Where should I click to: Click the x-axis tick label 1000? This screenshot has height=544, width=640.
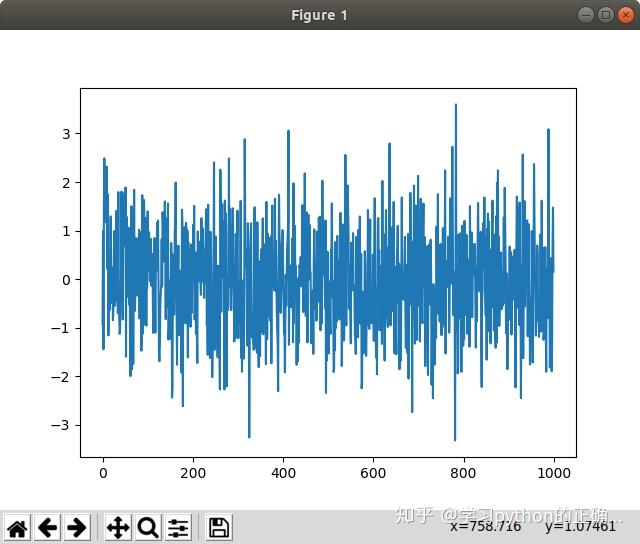coord(554,473)
